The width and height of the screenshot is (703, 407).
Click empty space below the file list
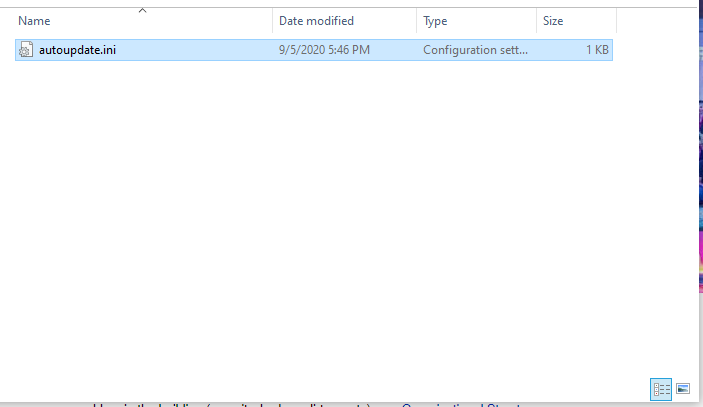tap(300, 220)
